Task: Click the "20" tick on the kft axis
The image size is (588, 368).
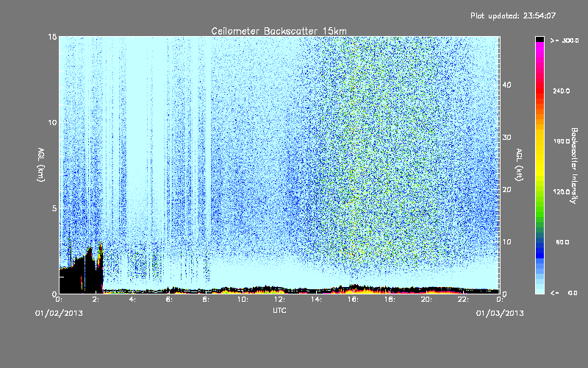Action: click(x=506, y=190)
